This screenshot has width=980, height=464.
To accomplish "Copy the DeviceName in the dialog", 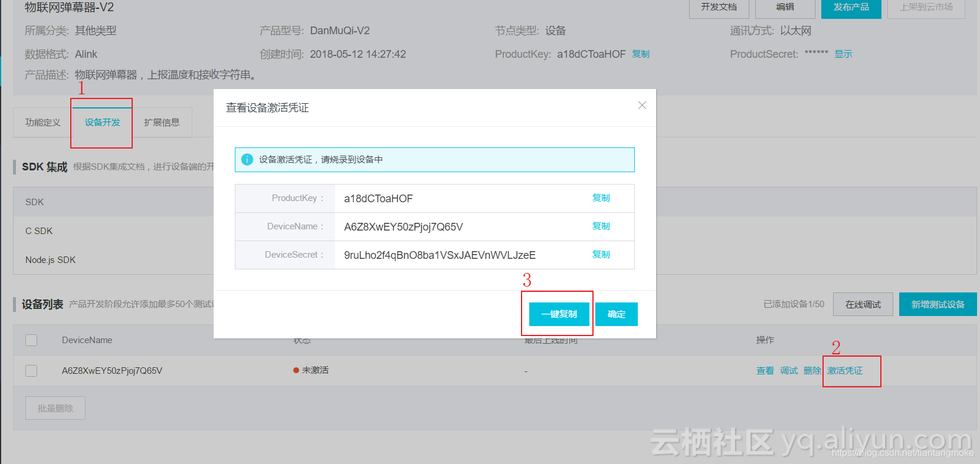I will pos(601,226).
